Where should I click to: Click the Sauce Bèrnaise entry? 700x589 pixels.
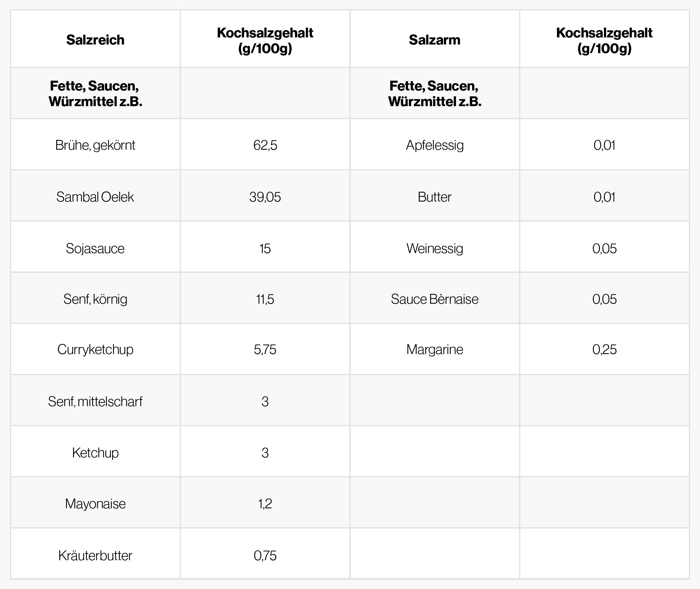[434, 299]
